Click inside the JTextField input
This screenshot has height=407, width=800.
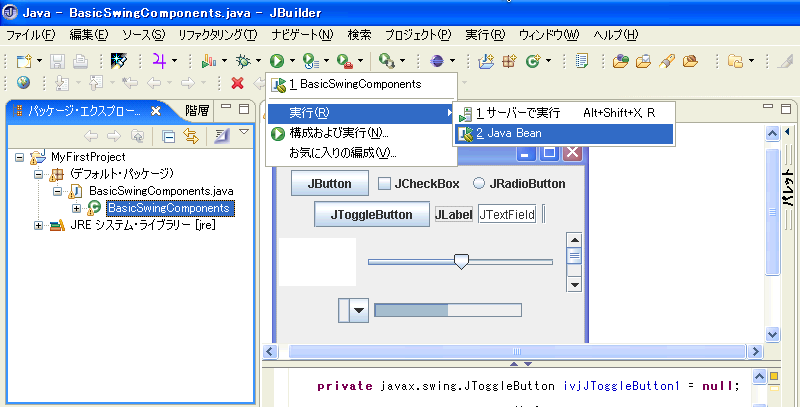pyautogui.click(x=507, y=214)
